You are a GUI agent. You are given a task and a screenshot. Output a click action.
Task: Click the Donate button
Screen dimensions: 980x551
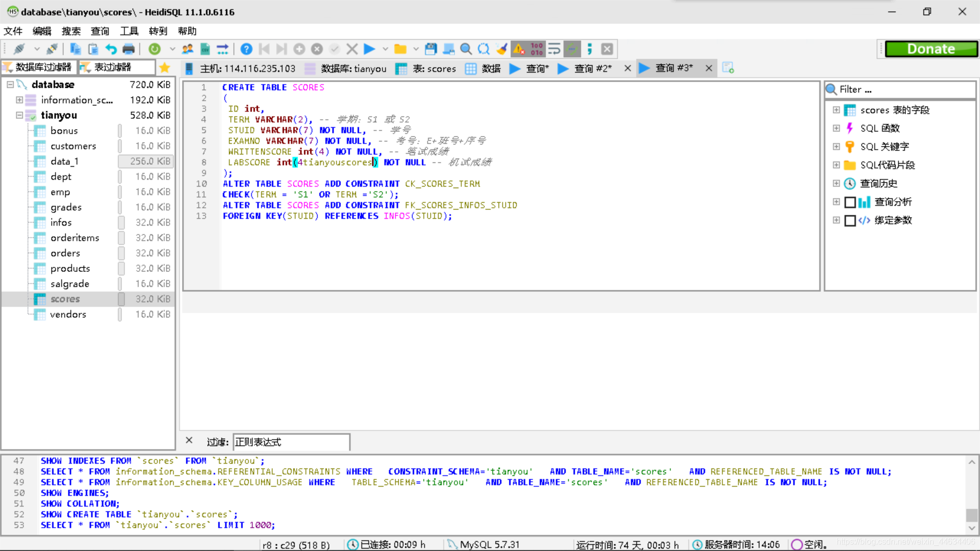coord(930,49)
